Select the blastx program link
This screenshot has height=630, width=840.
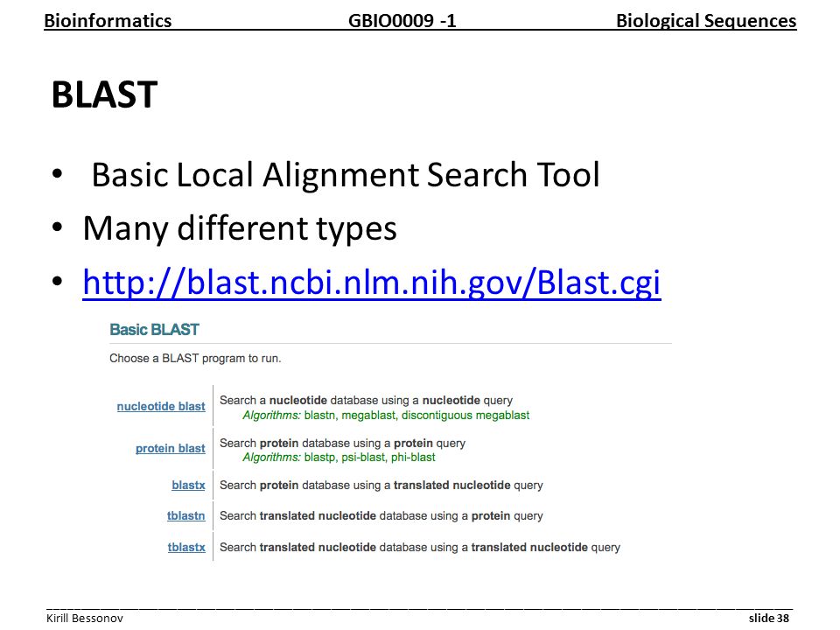tap(189, 485)
